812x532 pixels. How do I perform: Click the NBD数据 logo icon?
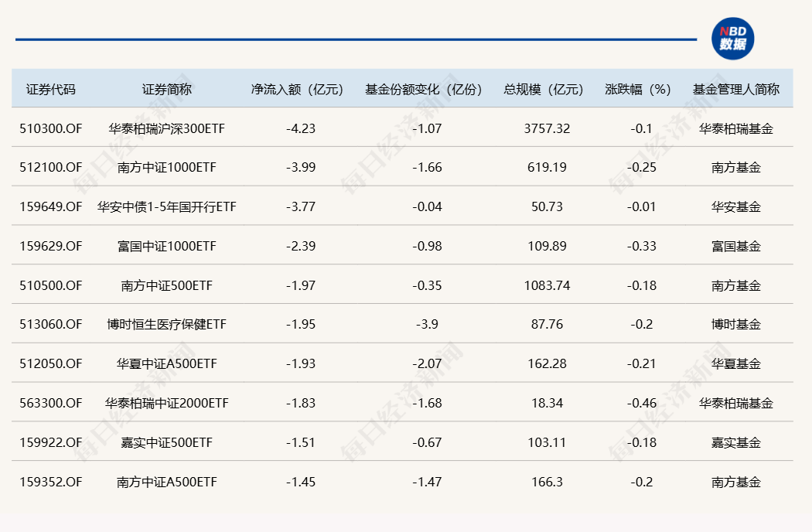pyautogui.click(x=732, y=39)
